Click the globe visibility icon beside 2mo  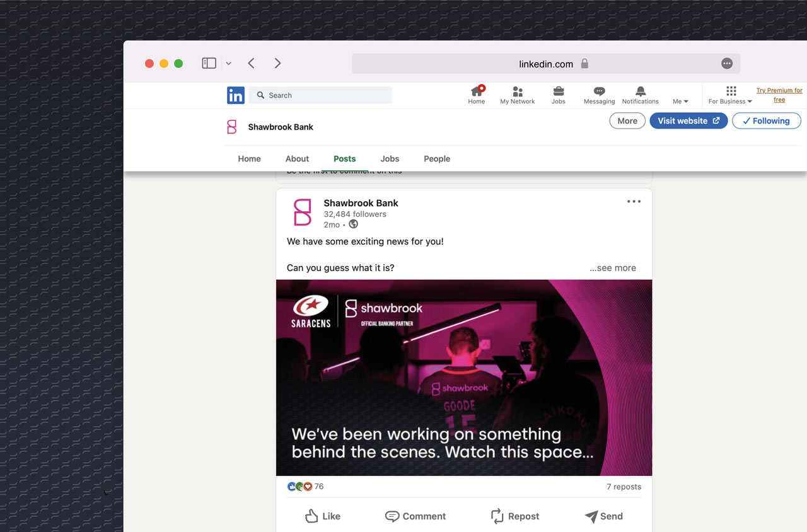pos(354,224)
